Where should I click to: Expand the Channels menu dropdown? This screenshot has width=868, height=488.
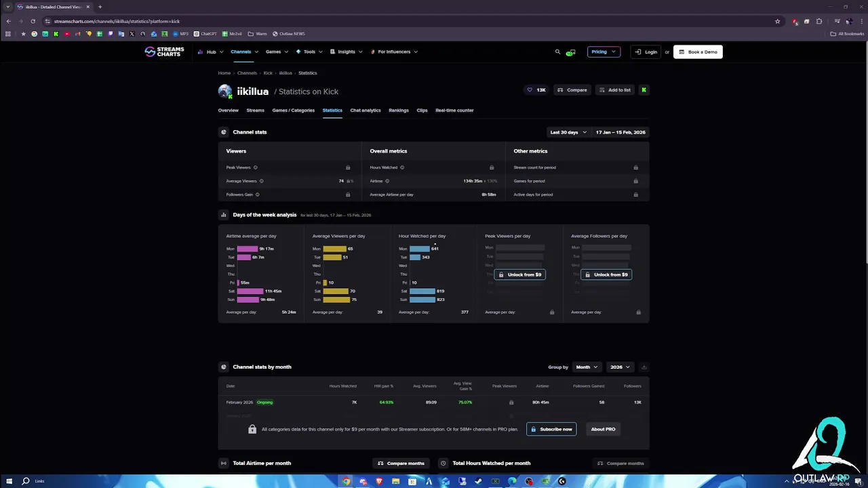(244, 52)
